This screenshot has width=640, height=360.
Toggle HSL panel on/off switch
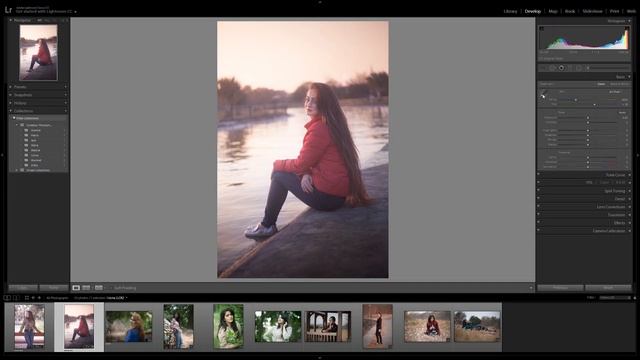[538, 182]
